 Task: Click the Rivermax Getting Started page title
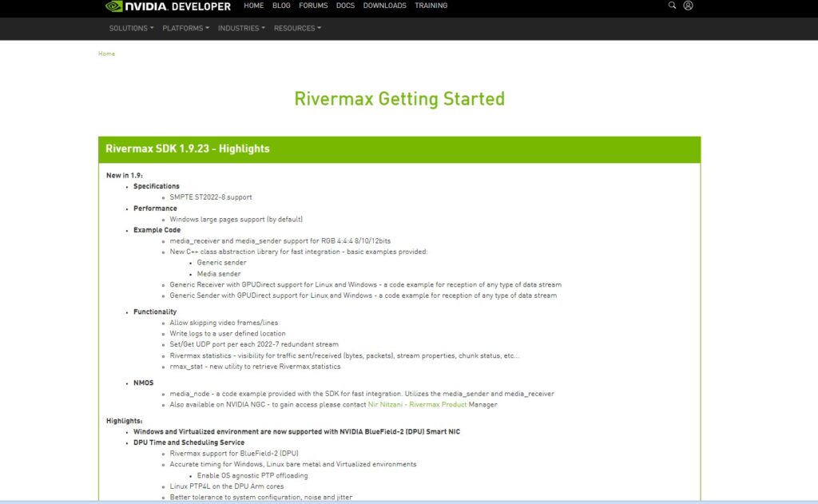[x=399, y=98]
